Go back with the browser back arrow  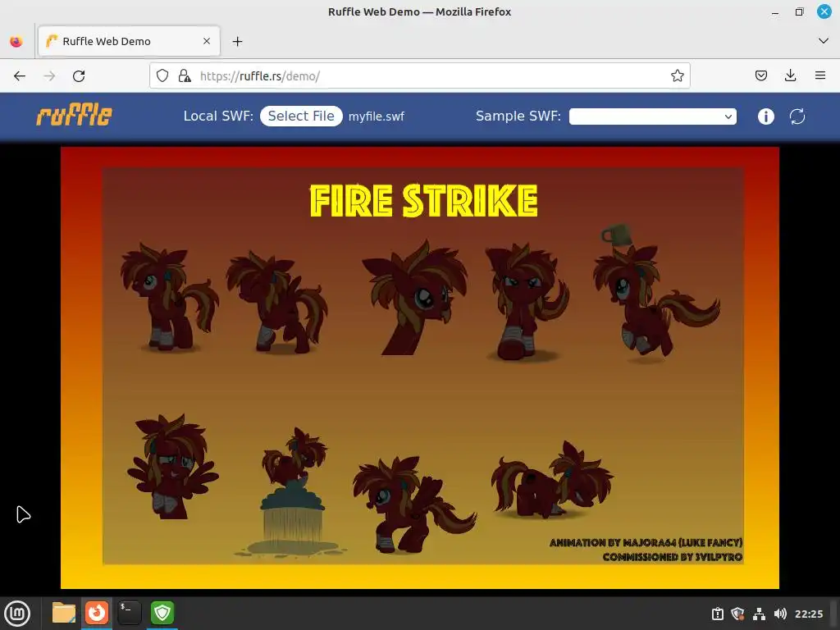[x=20, y=76]
